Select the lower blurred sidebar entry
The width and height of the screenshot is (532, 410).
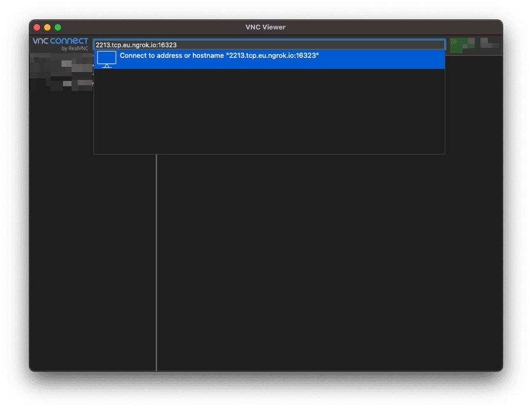[x=62, y=84]
